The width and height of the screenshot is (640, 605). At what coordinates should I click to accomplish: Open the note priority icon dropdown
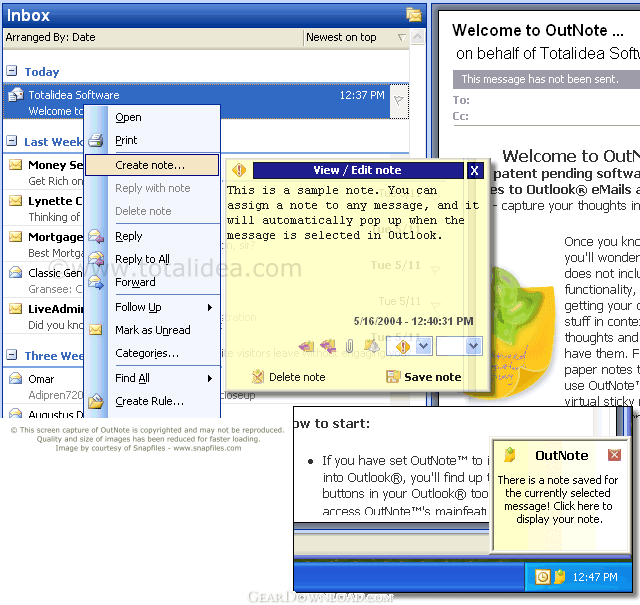coord(424,346)
